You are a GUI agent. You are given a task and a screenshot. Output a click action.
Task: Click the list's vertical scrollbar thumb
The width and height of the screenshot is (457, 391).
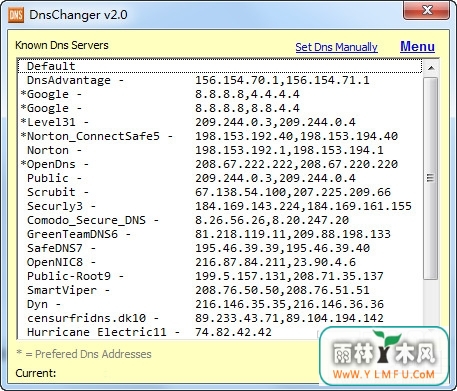431,178
